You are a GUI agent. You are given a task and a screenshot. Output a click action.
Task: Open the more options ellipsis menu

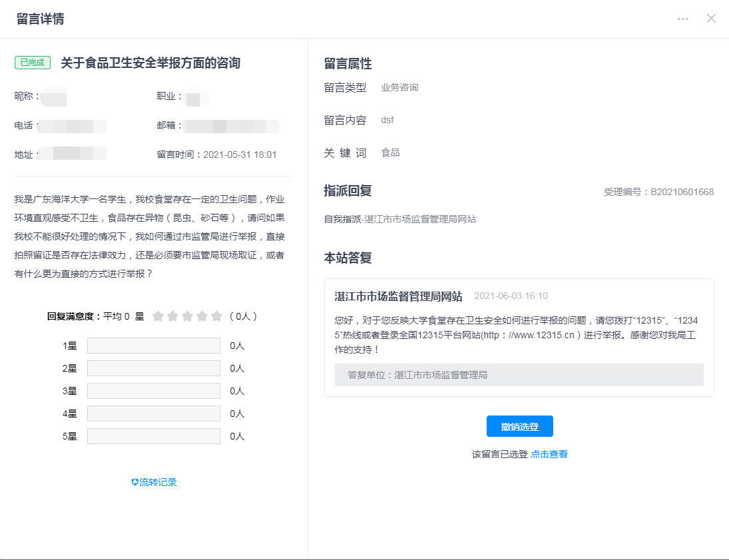[x=683, y=19]
